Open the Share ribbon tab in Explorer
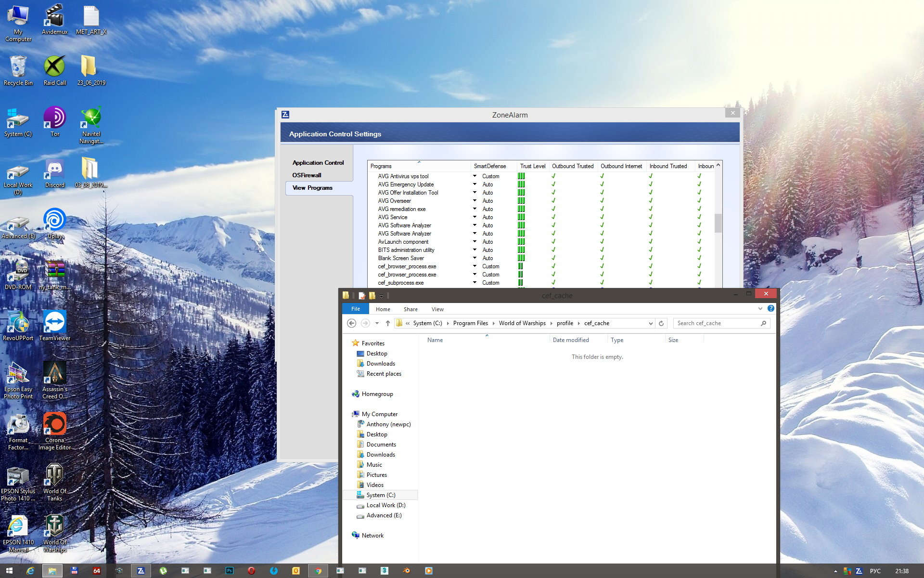 pos(411,309)
